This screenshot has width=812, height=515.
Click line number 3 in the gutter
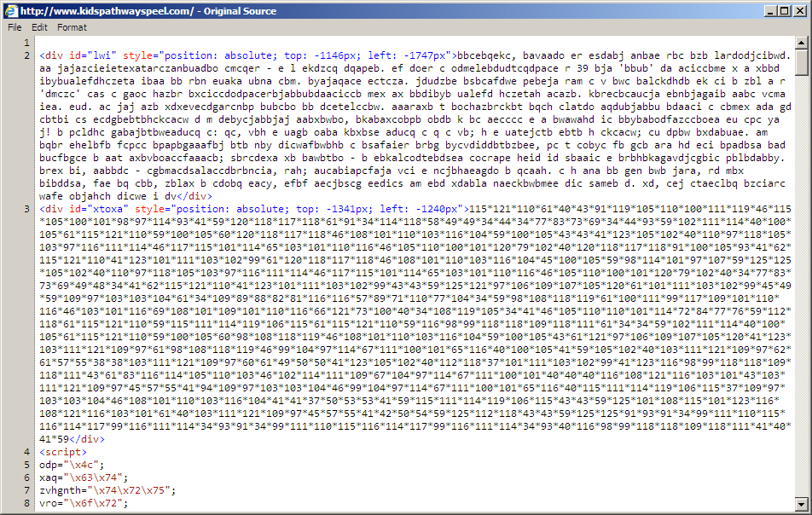coord(27,209)
